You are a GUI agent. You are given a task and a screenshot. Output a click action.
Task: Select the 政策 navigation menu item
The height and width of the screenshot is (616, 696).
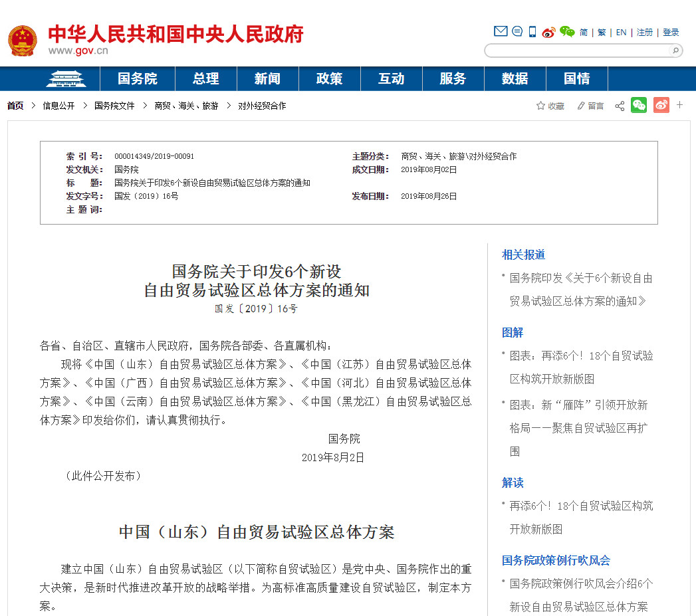pos(329,78)
